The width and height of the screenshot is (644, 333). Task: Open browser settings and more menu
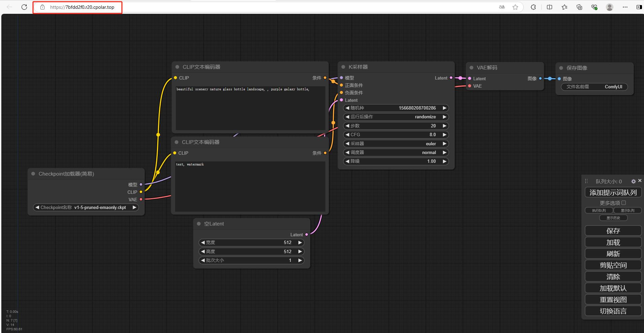tap(625, 7)
